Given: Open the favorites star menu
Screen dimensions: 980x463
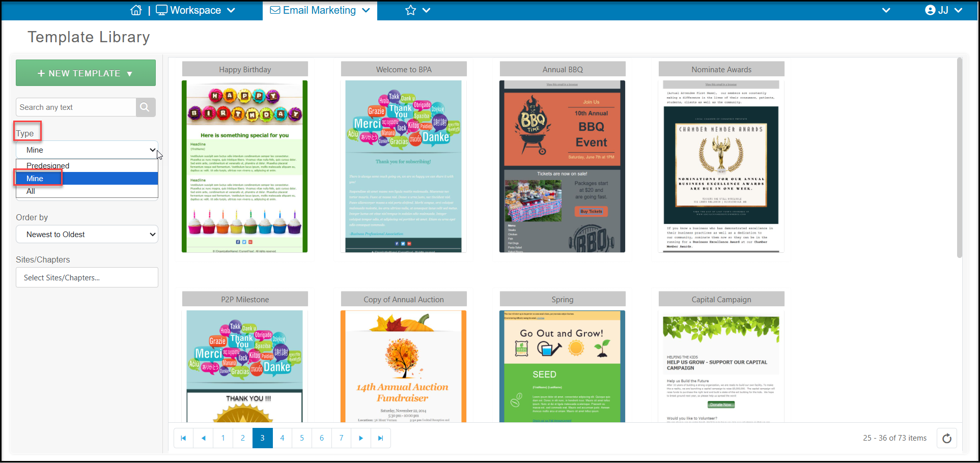Looking at the screenshot, I should tap(417, 10).
